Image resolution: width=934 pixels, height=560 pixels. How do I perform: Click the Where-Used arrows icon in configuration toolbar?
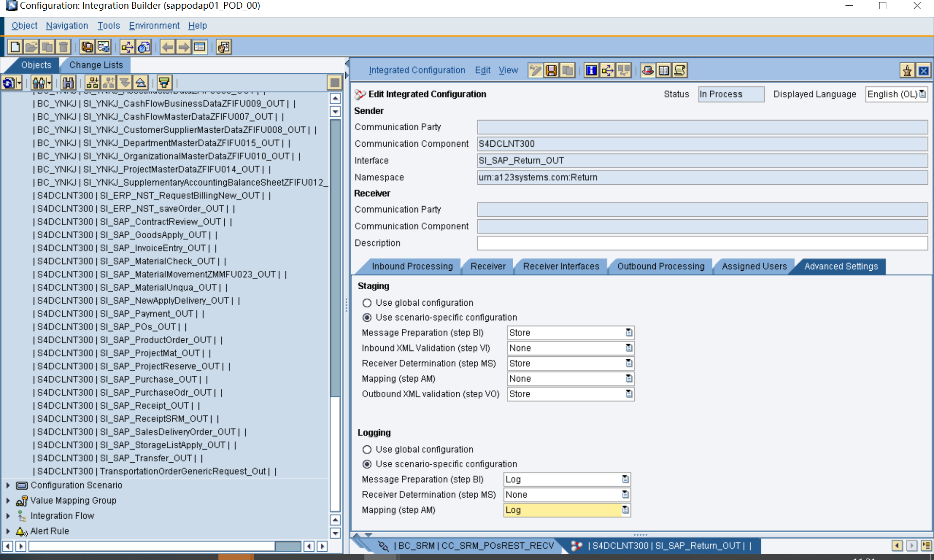pos(607,70)
